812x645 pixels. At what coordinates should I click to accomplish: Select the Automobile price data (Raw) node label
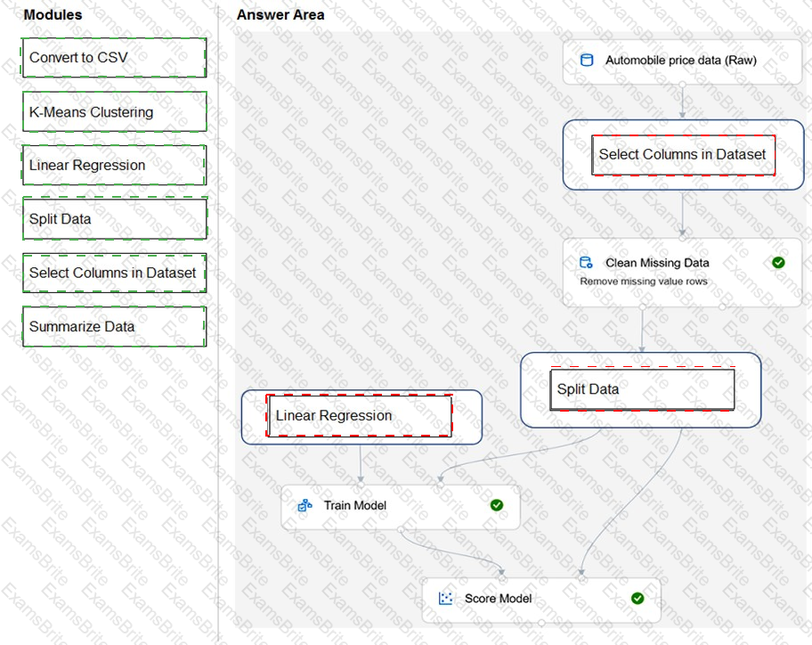click(x=680, y=61)
